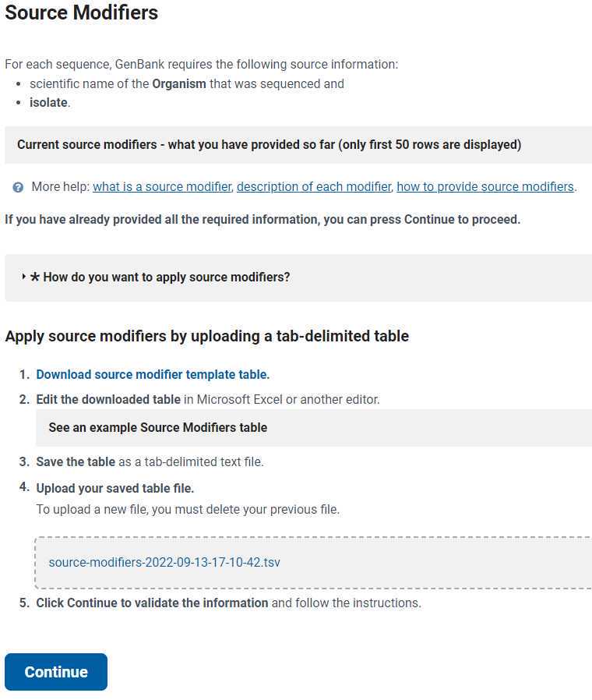The width and height of the screenshot is (592, 700).
Task: Select the 'Apply source modifiers by uploading' heading
Action: tap(207, 336)
